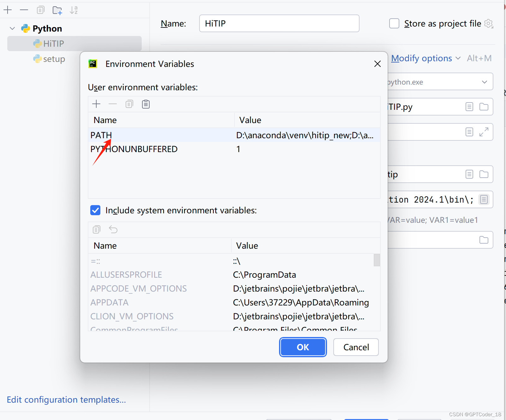Copy system environment variables
Image resolution: width=506 pixels, height=420 pixels.
[96, 229]
